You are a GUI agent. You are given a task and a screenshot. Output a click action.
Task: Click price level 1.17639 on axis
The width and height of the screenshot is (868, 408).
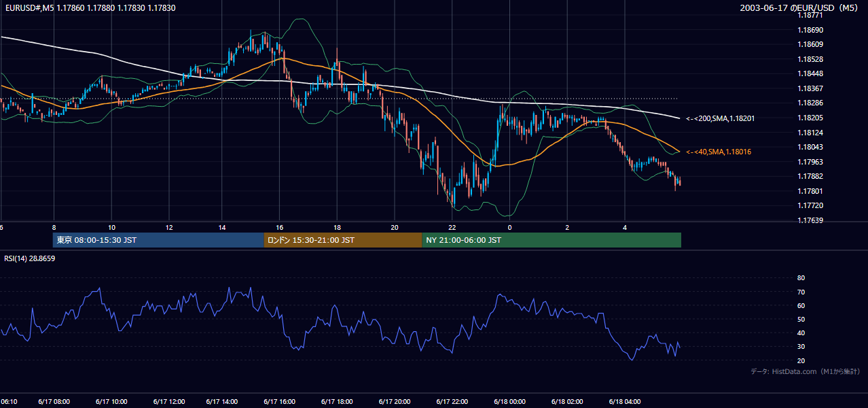pos(811,220)
